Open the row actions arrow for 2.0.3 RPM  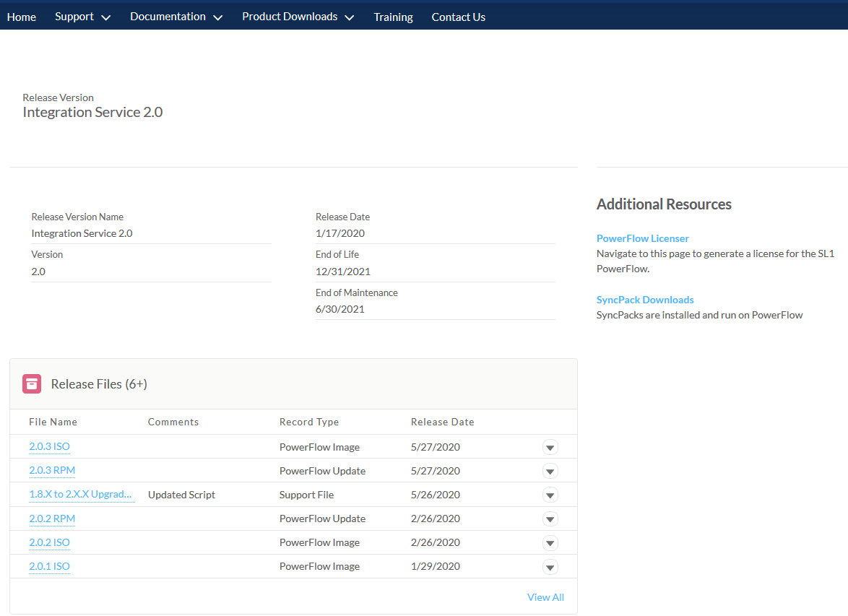point(550,471)
